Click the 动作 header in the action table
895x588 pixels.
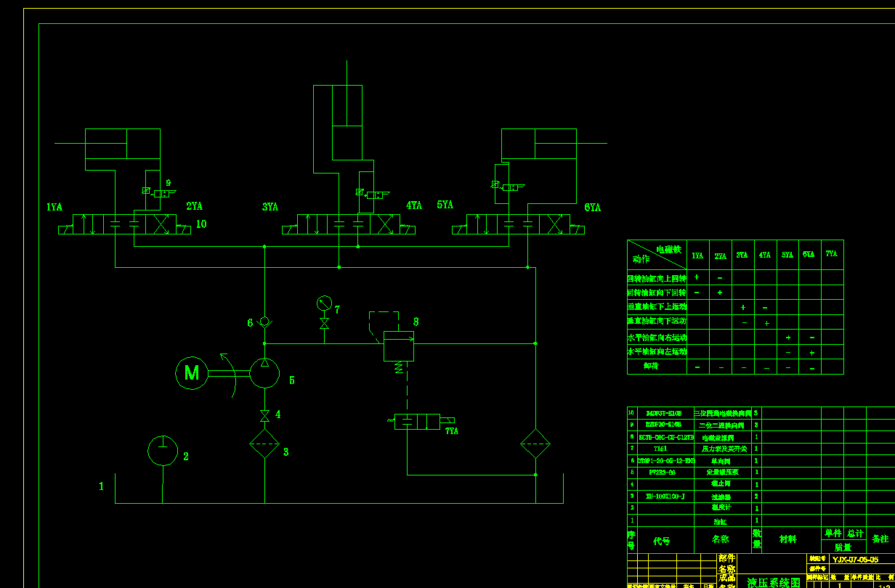click(x=640, y=258)
